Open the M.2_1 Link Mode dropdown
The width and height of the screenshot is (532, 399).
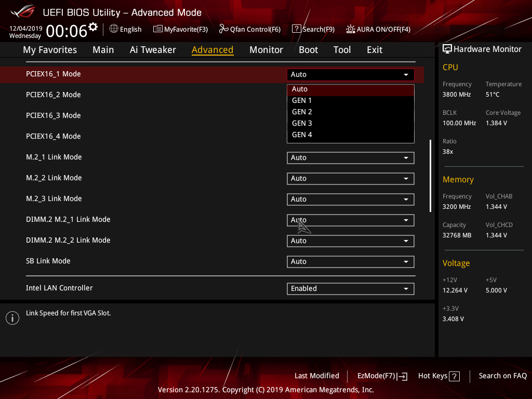pos(351,158)
